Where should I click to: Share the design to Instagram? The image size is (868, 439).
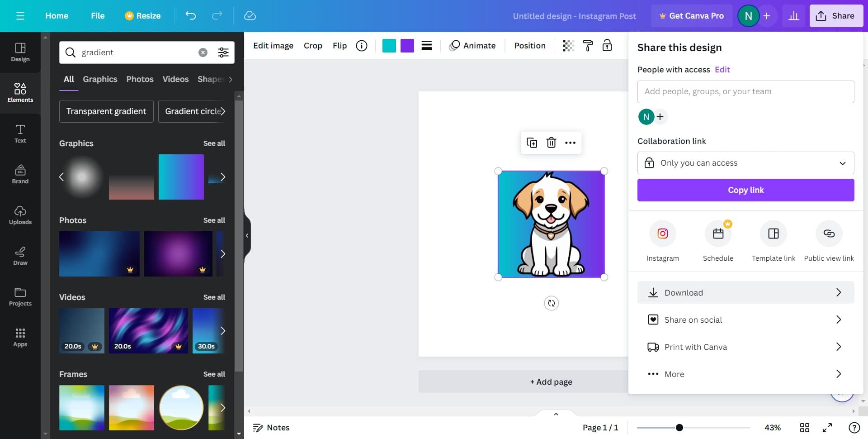pyautogui.click(x=663, y=234)
